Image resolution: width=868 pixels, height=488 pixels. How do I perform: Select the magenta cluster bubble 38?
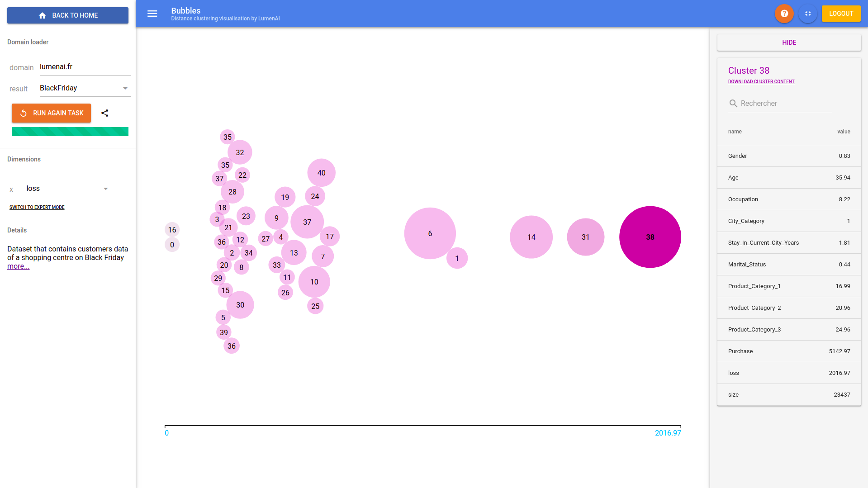650,237
